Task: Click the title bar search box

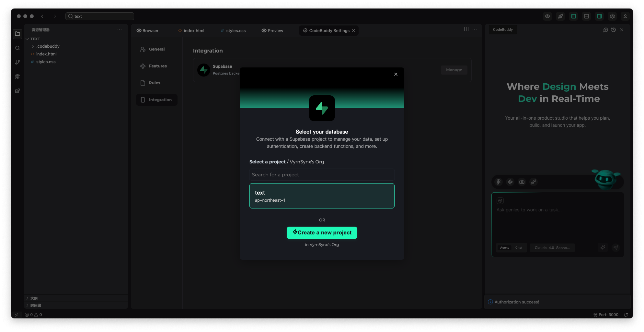Action: [x=100, y=16]
